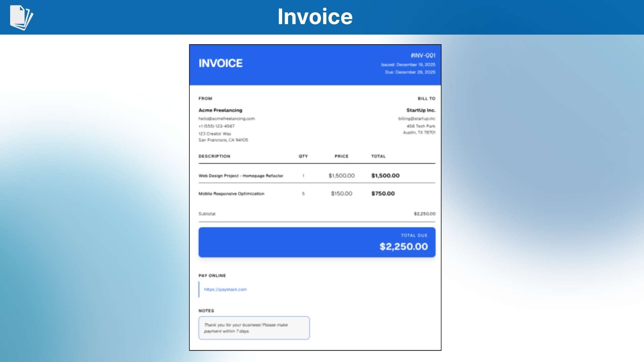Click the Subtotal amount $2,250.00
The width and height of the screenshot is (644, 362).
(424, 214)
